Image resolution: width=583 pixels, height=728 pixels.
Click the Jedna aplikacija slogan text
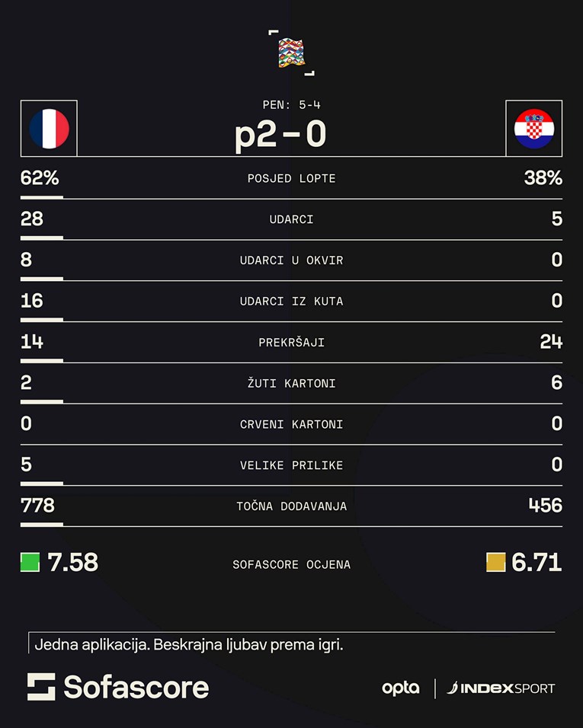pos(189,645)
